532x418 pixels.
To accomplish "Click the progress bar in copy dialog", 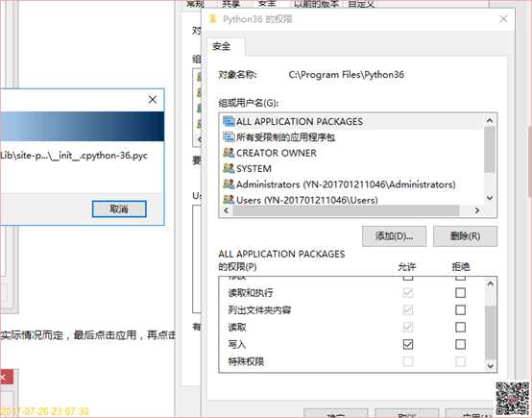I will [83, 126].
